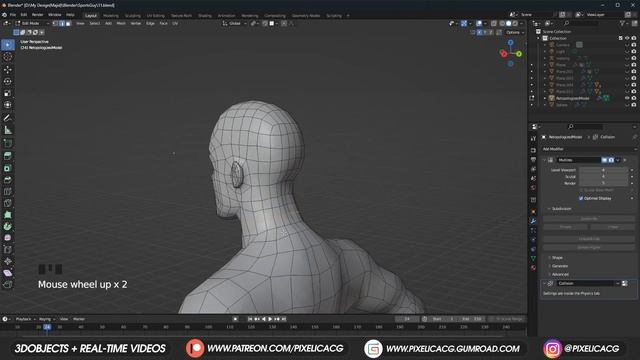The width and height of the screenshot is (640, 360).
Task: Click play animation button
Action: (270, 319)
